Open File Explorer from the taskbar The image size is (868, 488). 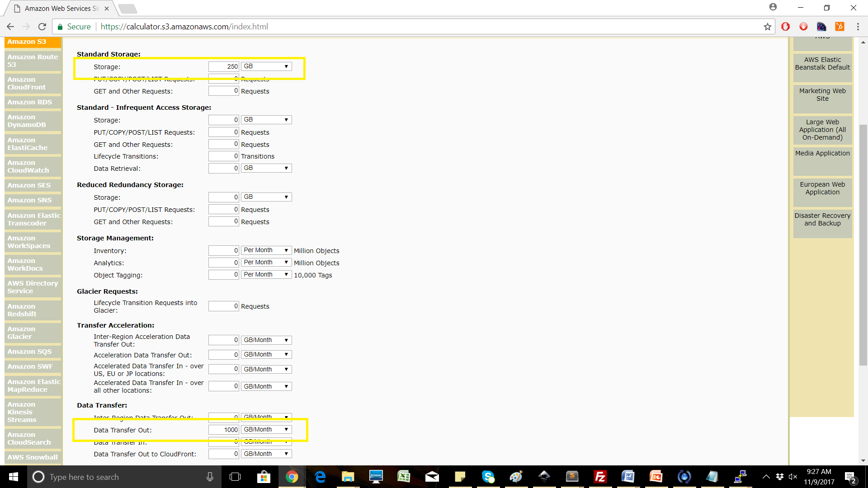[348, 477]
